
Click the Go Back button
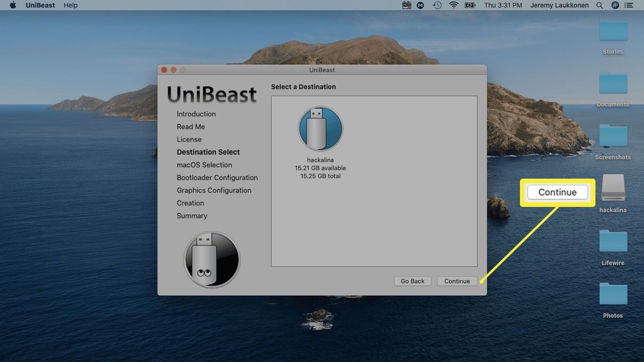pos(413,281)
